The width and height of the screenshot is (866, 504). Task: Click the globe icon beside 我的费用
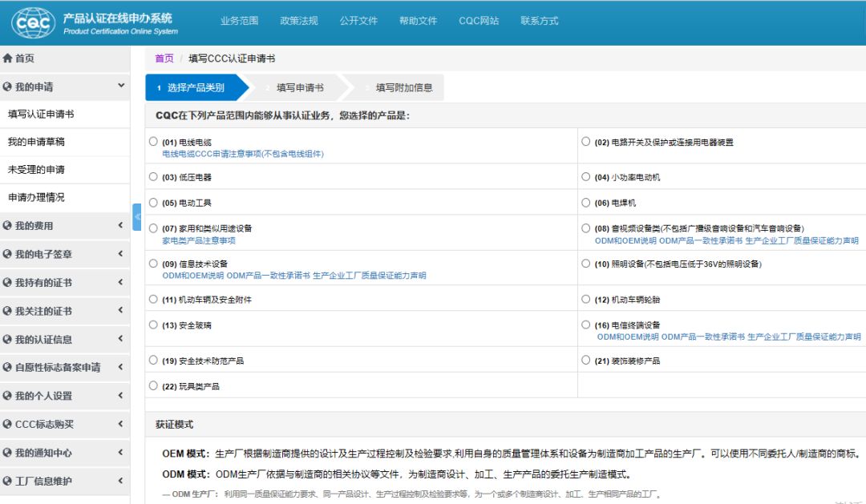pos(8,226)
